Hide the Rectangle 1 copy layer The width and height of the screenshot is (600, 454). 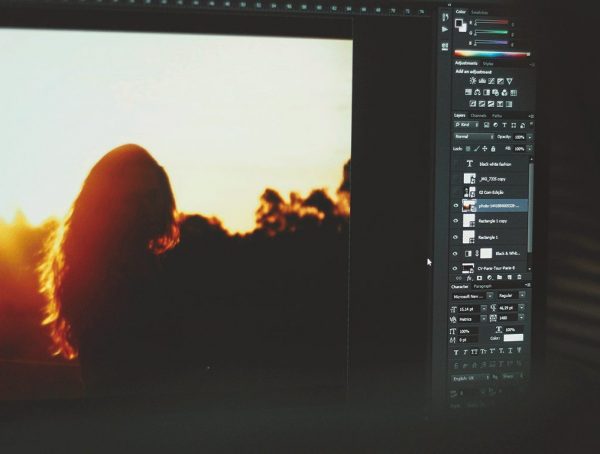pyautogui.click(x=457, y=222)
